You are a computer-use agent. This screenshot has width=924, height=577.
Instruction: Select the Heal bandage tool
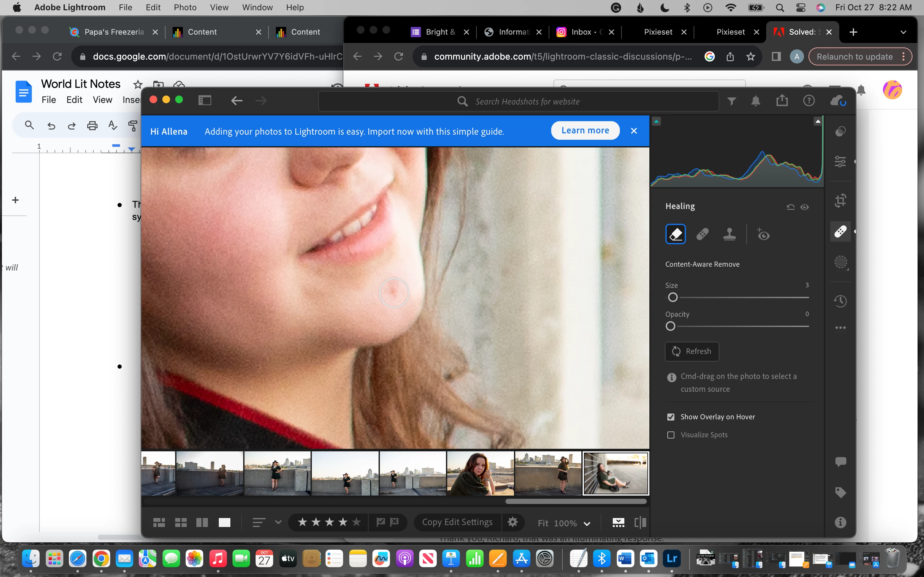tap(702, 234)
